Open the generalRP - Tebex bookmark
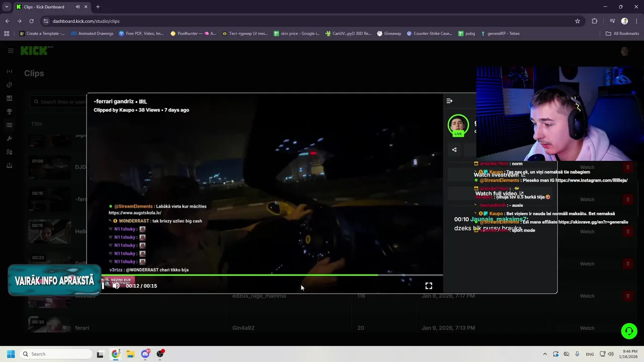644x362 pixels. 500,34
